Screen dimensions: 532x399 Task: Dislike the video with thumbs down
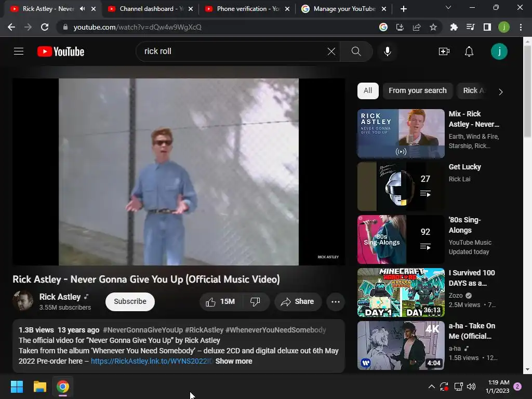pos(255,302)
